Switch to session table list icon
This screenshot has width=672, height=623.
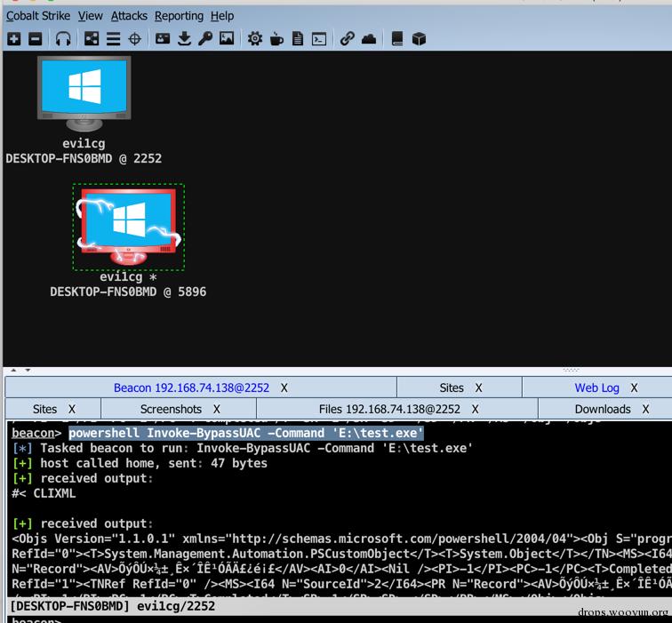pos(113,39)
